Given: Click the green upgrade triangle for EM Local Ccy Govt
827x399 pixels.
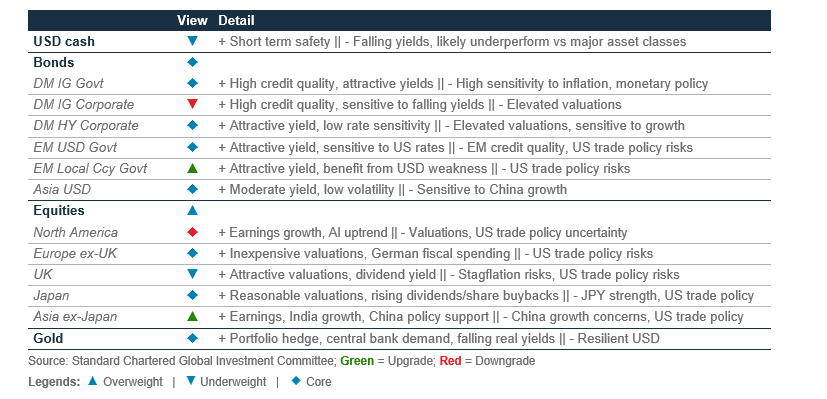Looking at the screenshot, I should [193, 168].
